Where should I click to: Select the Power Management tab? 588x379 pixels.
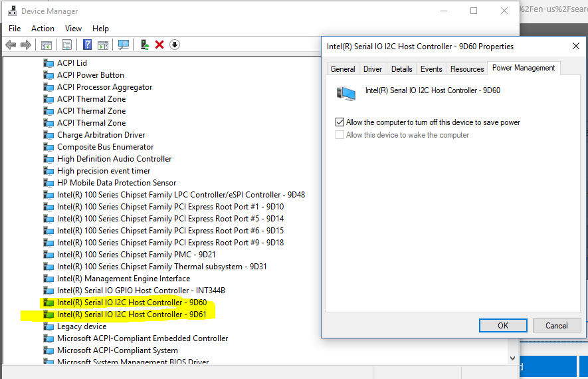click(524, 68)
